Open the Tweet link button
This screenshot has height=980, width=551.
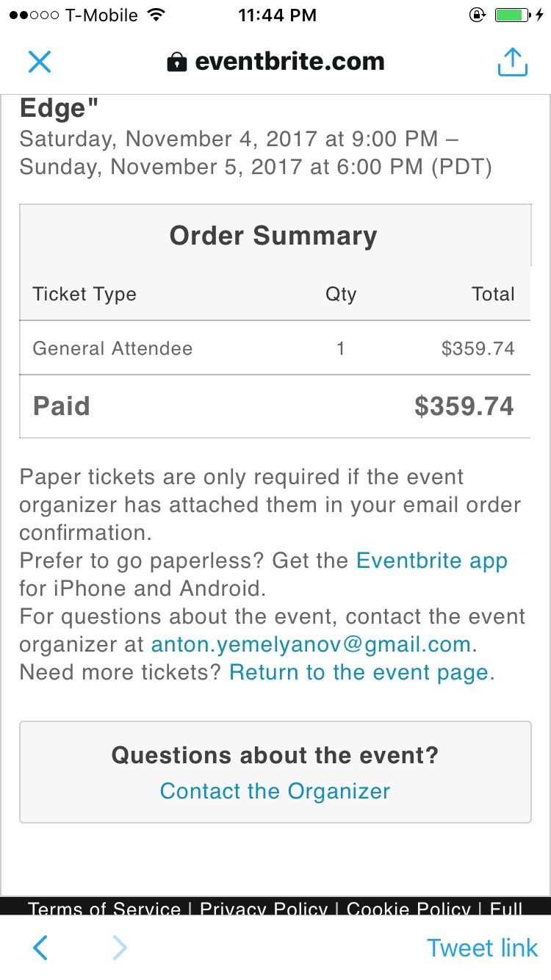(482, 948)
